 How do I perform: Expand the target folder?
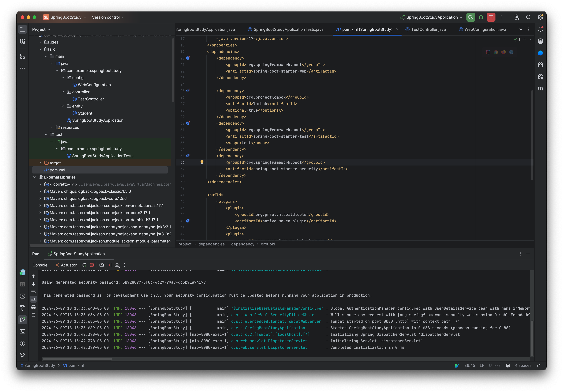40,163
